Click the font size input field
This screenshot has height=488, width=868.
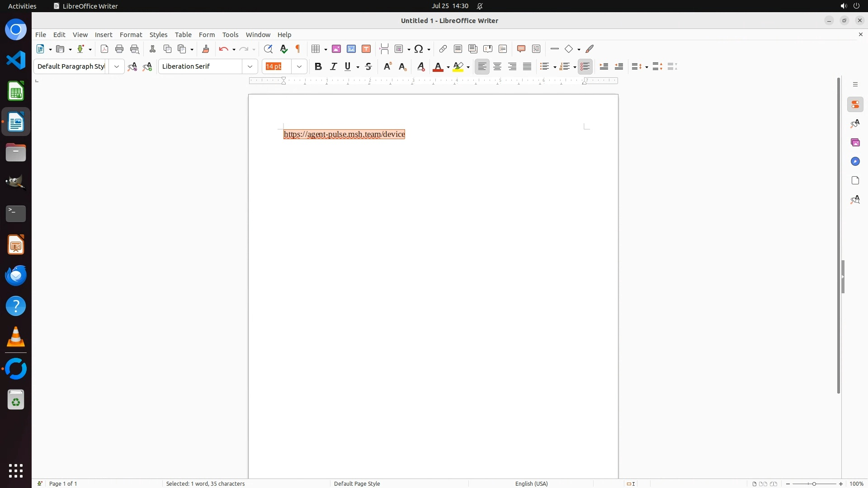pos(277,66)
